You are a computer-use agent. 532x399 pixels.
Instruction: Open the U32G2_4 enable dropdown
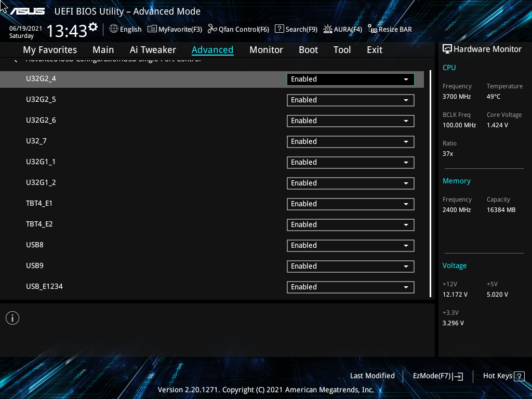[x=350, y=79]
